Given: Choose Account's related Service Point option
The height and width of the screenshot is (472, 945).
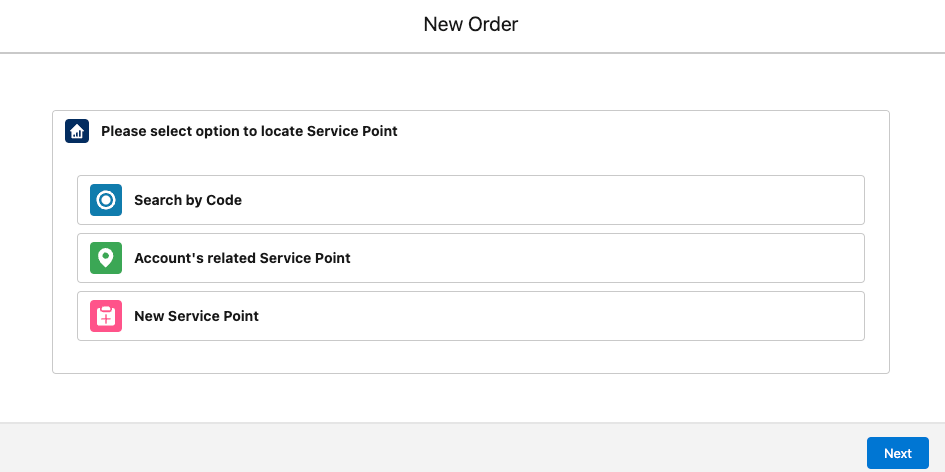Looking at the screenshot, I should pyautogui.click(x=471, y=258).
